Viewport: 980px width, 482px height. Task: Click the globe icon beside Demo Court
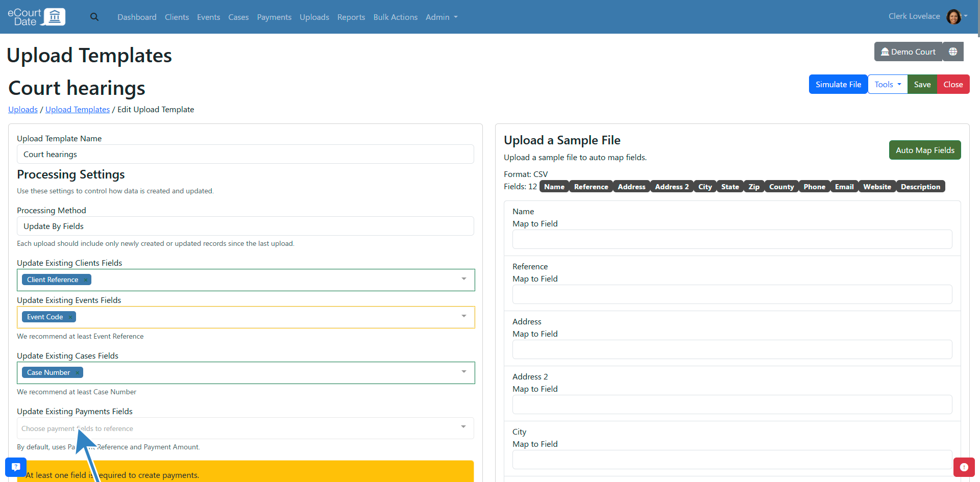click(953, 52)
